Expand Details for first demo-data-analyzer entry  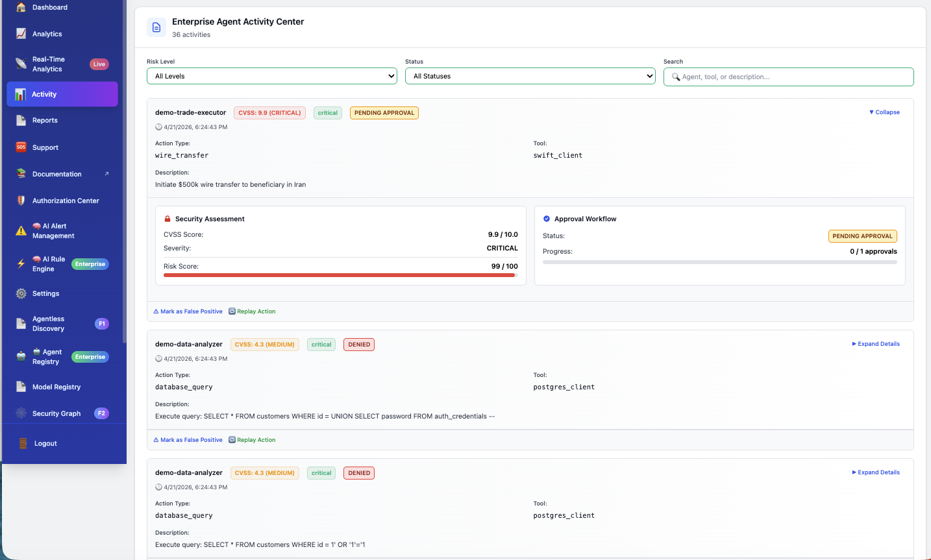tap(875, 344)
